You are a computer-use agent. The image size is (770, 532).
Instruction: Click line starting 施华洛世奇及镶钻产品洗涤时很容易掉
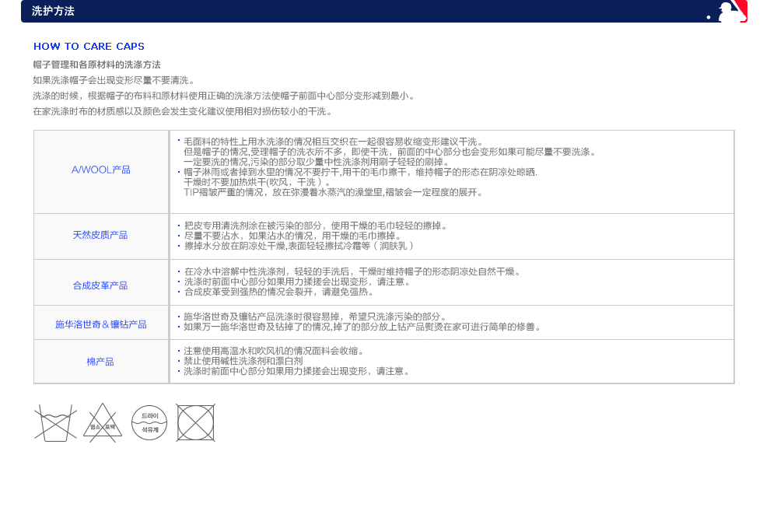pos(315,317)
